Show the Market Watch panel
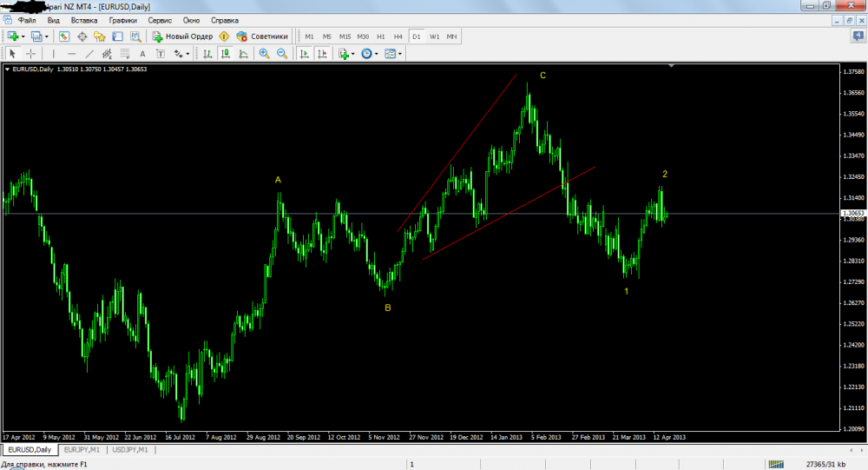This screenshot has height=470, width=868. (64, 36)
